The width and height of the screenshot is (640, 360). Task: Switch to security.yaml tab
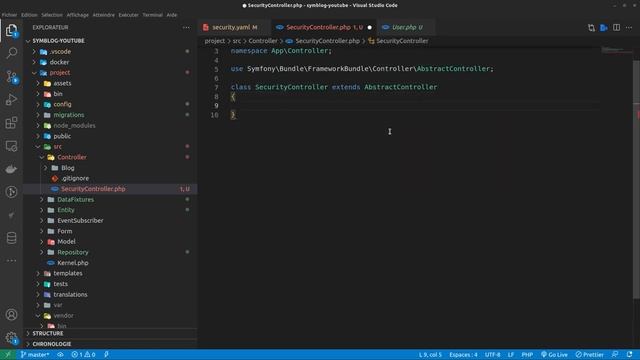235,27
